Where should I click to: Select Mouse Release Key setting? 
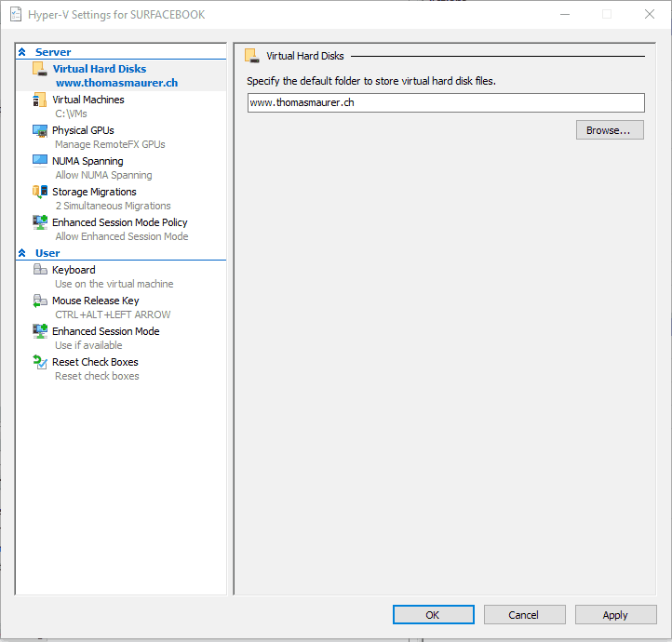pyautogui.click(x=96, y=301)
